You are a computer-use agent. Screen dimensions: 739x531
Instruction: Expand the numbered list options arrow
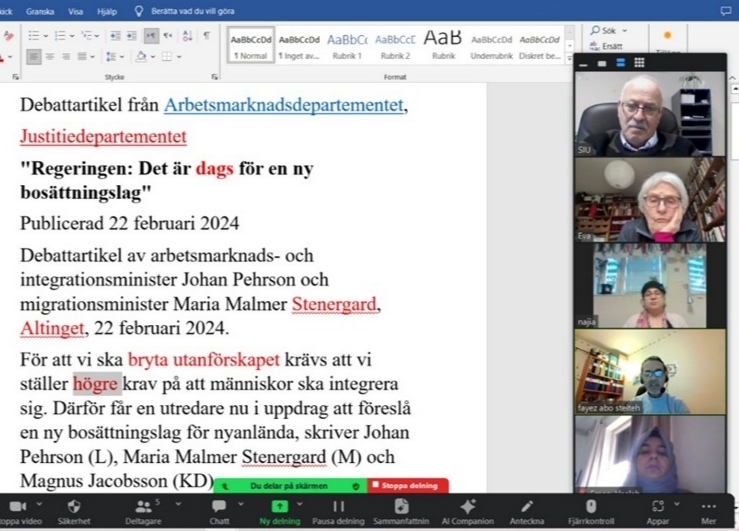(x=72, y=36)
